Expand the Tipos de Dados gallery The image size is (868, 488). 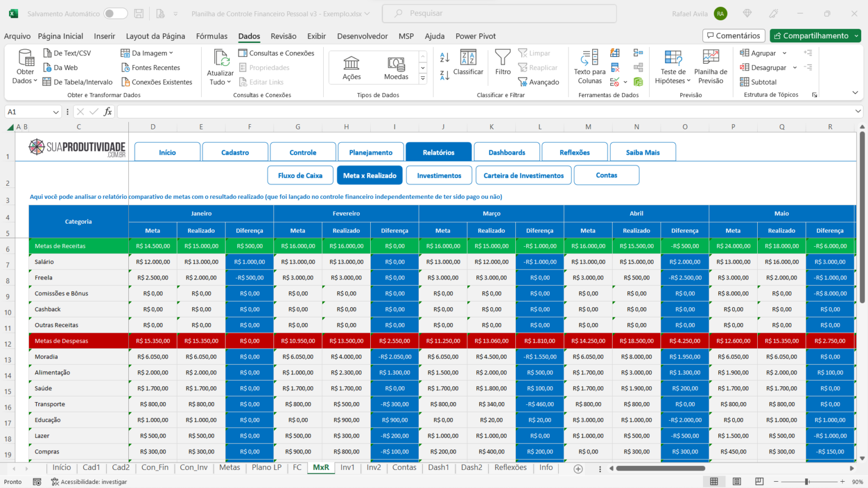[423, 79]
